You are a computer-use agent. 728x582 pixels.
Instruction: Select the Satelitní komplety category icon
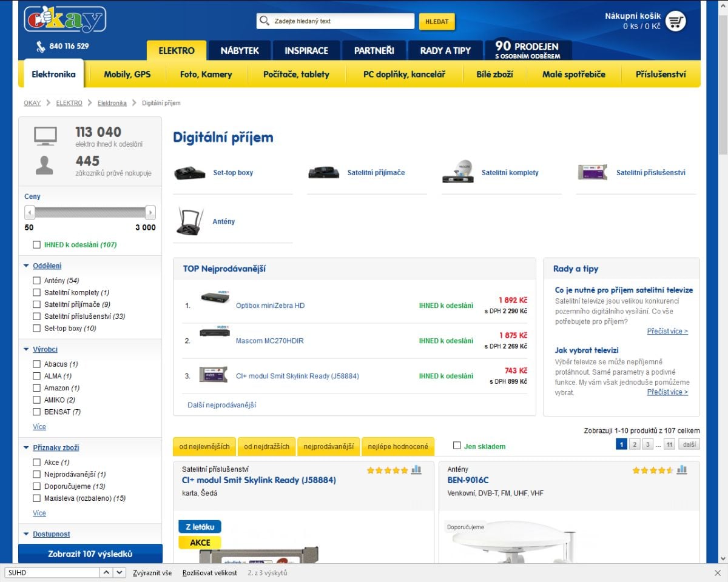[459, 172]
